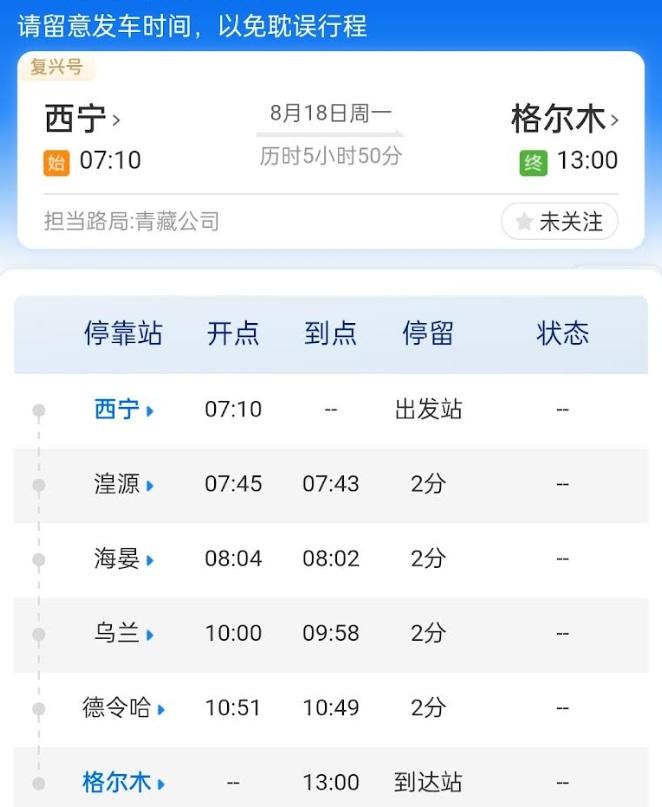Screen dimensions: 662x807
Task: Toggle the 未关注 follow star button
Action: coord(559,222)
